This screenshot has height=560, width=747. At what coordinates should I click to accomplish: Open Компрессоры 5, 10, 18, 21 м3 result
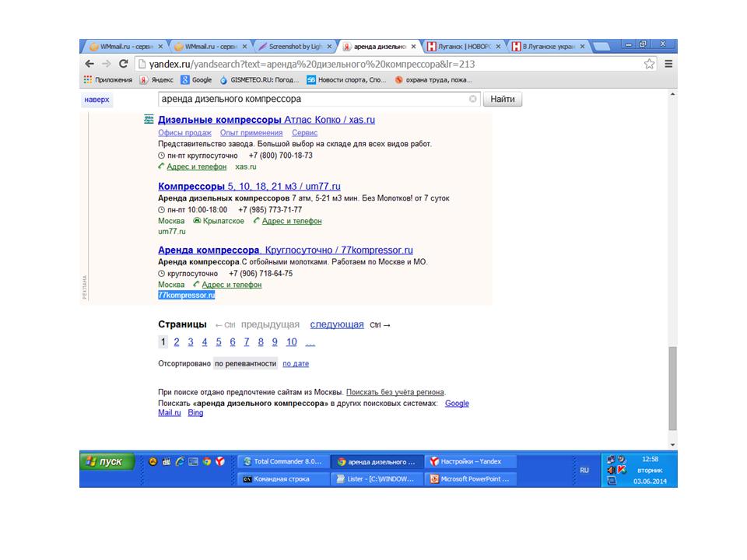pyautogui.click(x=249, y=186)
